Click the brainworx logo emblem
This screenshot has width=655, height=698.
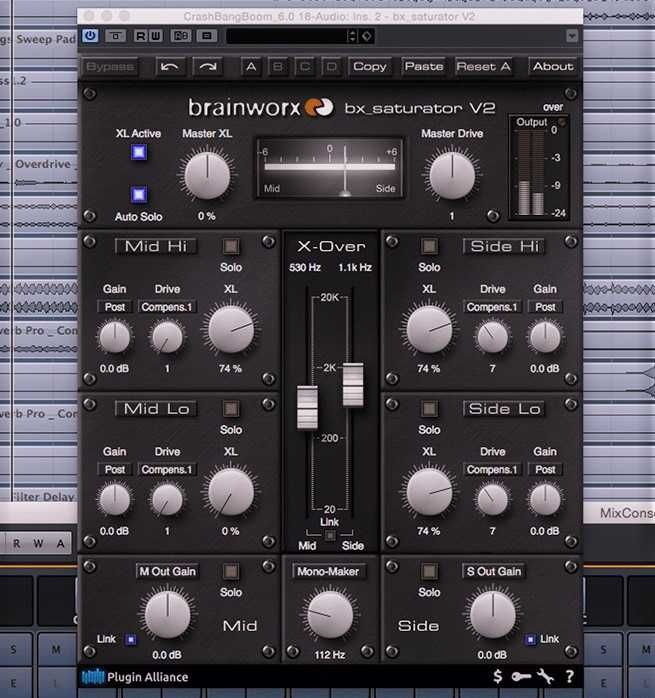coord(319,107)
